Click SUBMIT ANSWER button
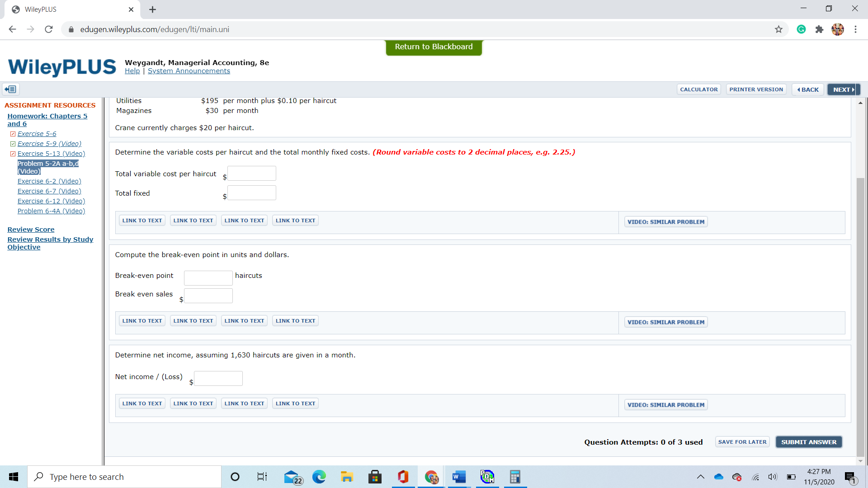The width and height of the screenshot is (868, 488). tap(808, 442)
